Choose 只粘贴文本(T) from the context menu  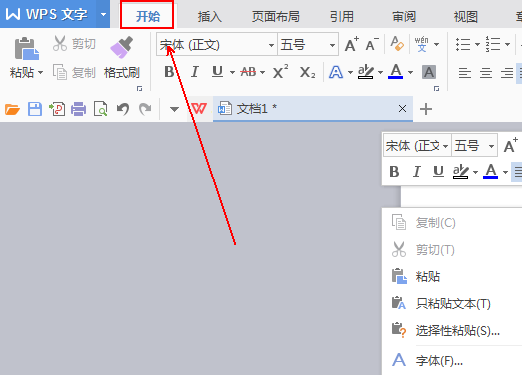[452, 304]
